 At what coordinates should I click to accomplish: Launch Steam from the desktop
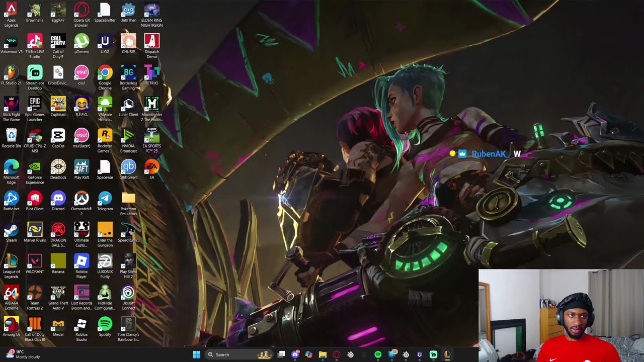pos(11,233)
